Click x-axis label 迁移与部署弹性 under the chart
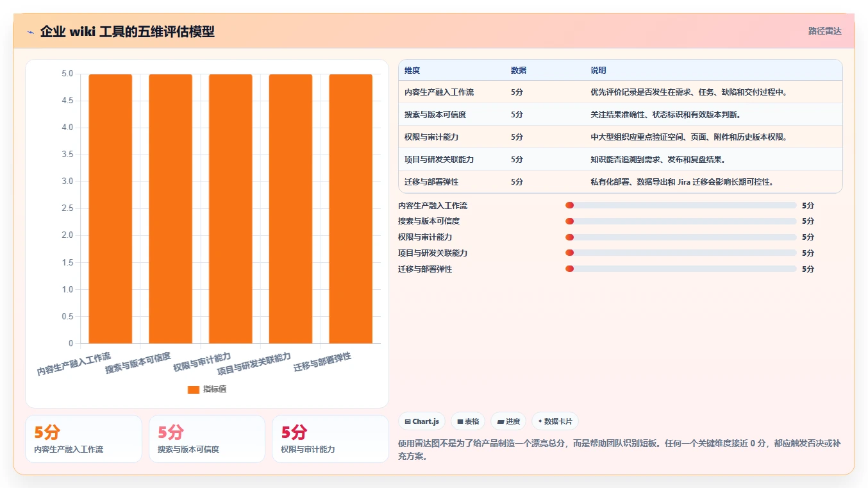The image size is (868, 488). point(322,362)
